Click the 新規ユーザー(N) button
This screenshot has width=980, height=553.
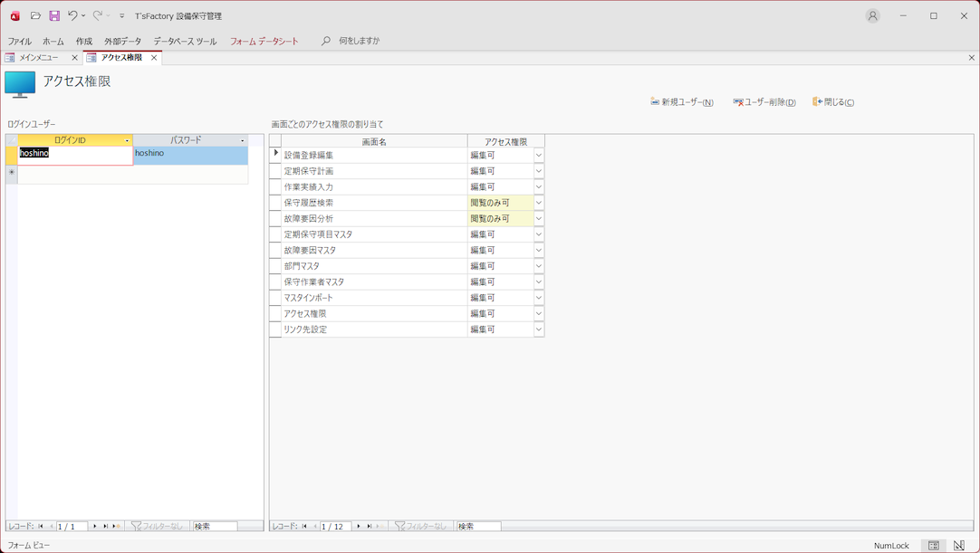click(682, 102)
